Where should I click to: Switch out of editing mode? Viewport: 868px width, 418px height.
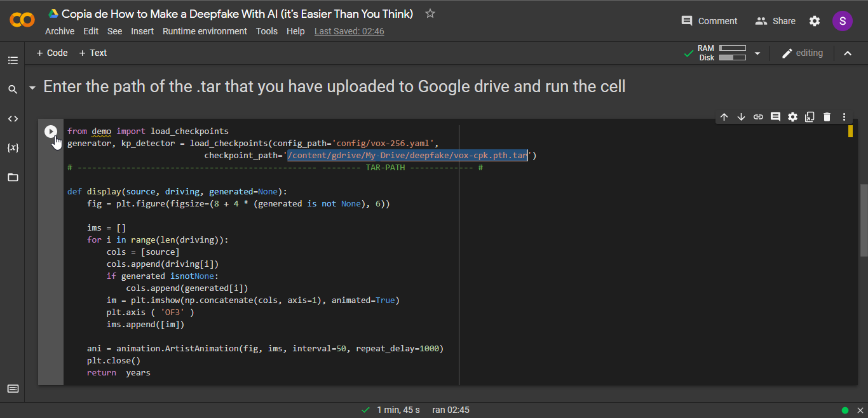803,53
